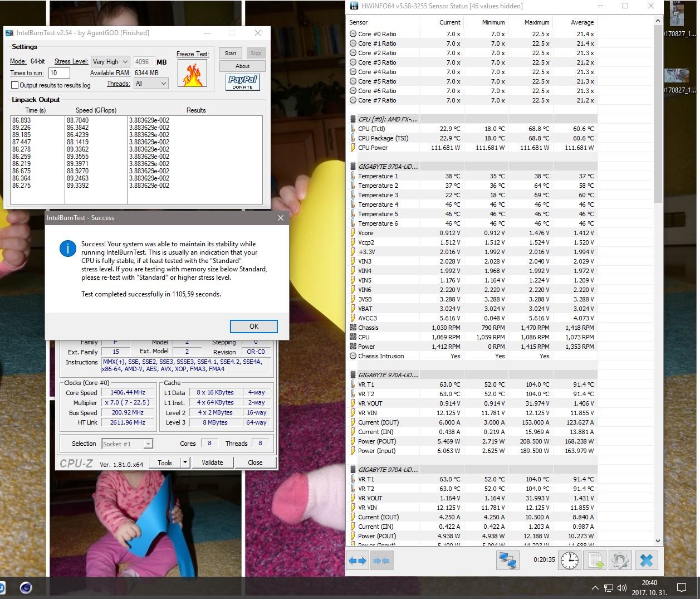
Task: Select the Core #7 Ratio sensor row
Action: [472, 100]
